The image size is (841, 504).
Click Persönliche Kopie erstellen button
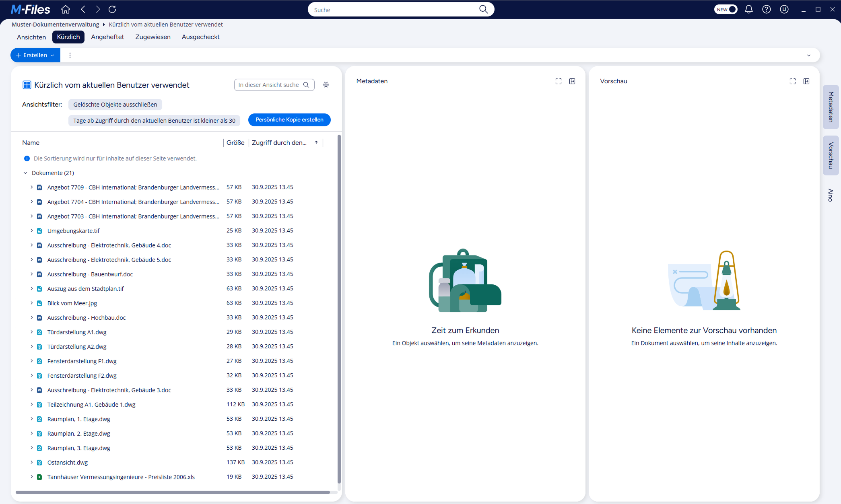pyautogui.click(x=289, y=120)
